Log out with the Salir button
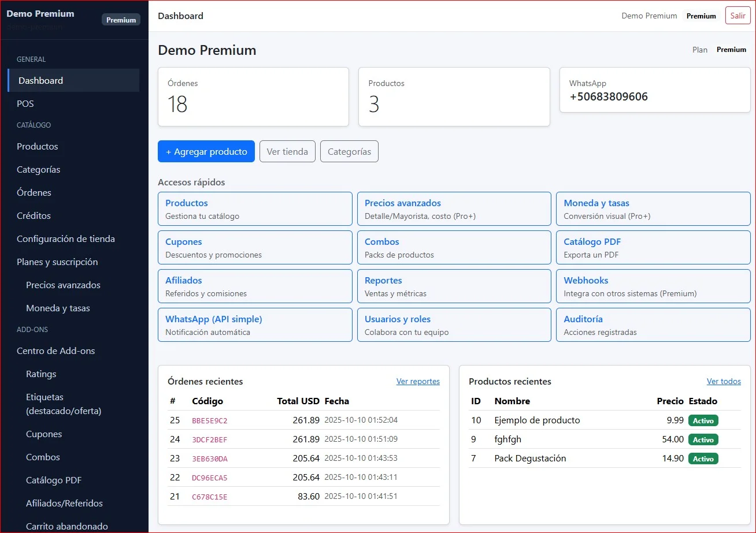Screen dimensions: 756x533 click(x=738, y=16)
